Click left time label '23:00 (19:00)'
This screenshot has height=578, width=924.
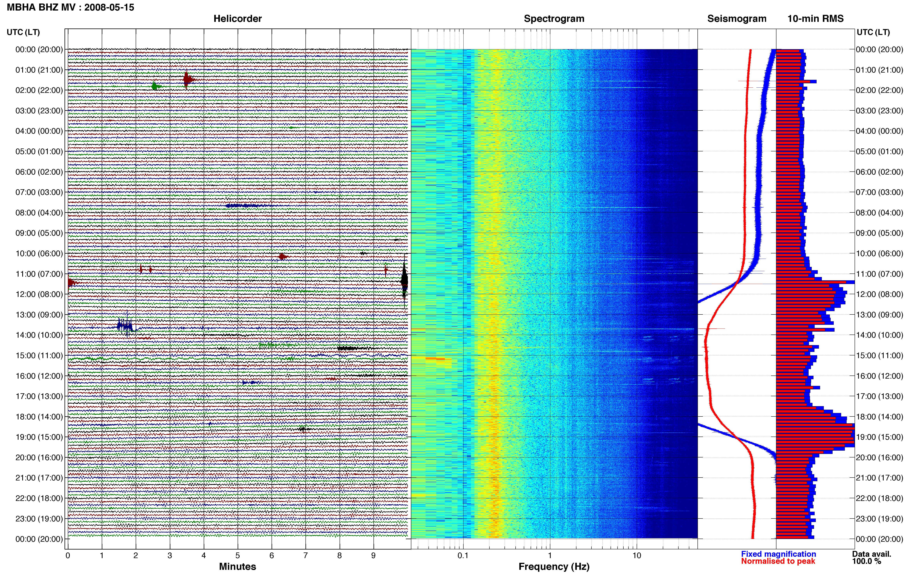(39, 519)
